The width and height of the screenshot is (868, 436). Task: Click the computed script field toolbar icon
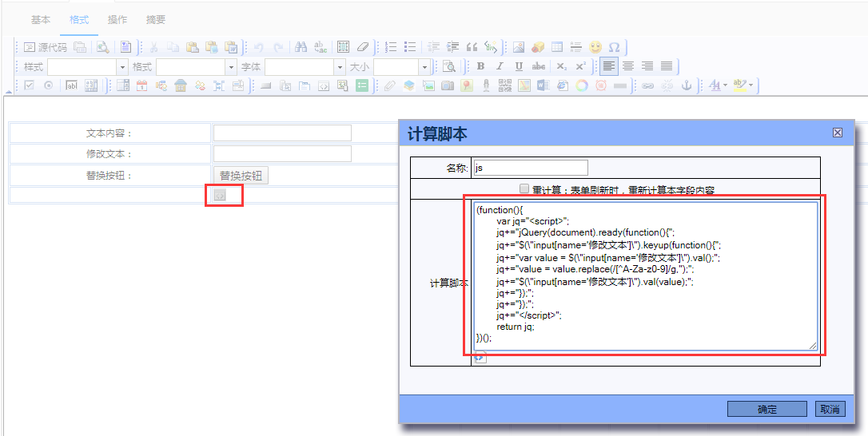323,85
